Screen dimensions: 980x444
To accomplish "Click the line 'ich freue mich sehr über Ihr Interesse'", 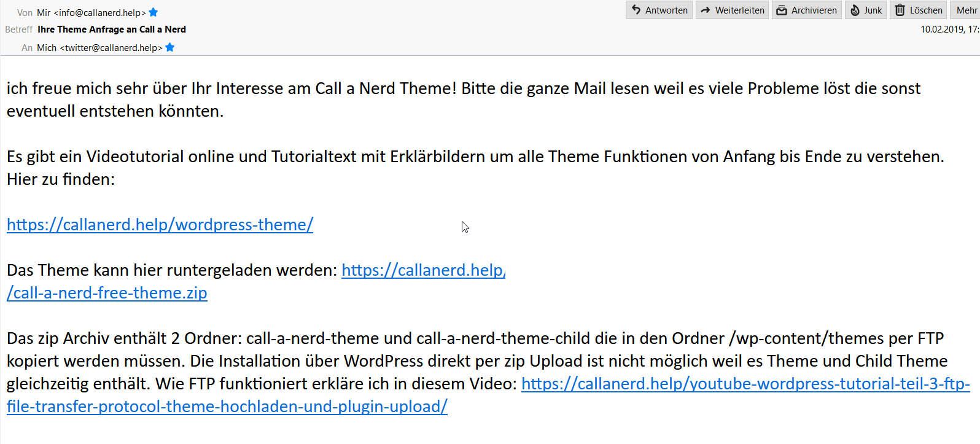I will coord(464,88).
